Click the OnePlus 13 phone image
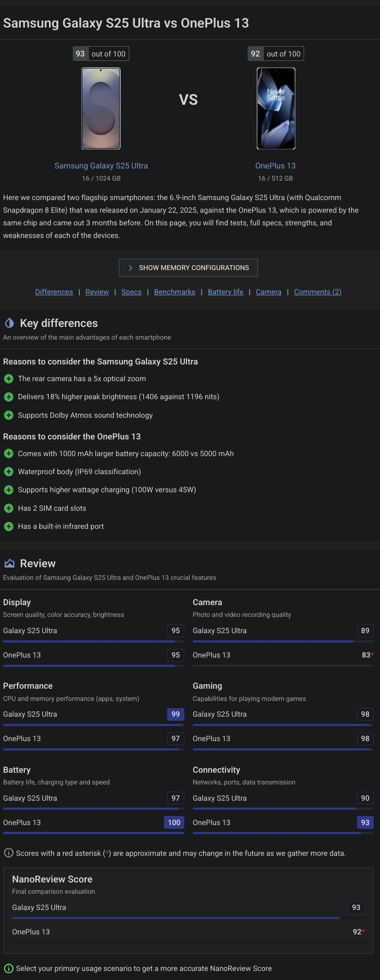This screenshot has height=980, width=380. tap(276, 108)
